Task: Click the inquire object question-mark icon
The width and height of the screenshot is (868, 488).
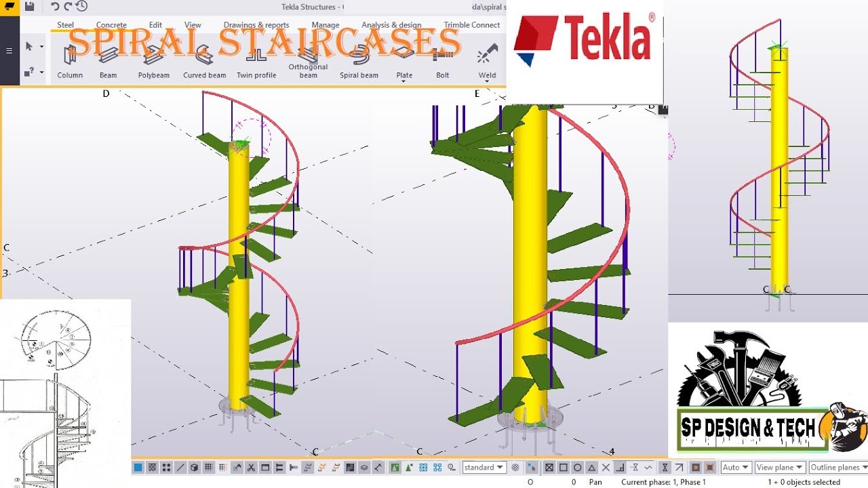Action: pos(29,72)
